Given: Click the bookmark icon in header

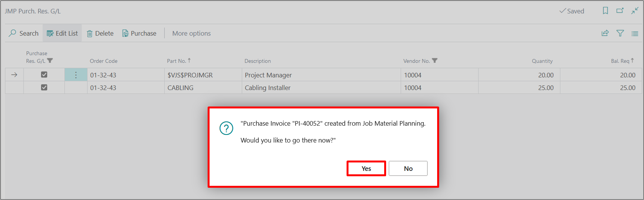Looking at the screenshot, I should [x=605, y=11].
